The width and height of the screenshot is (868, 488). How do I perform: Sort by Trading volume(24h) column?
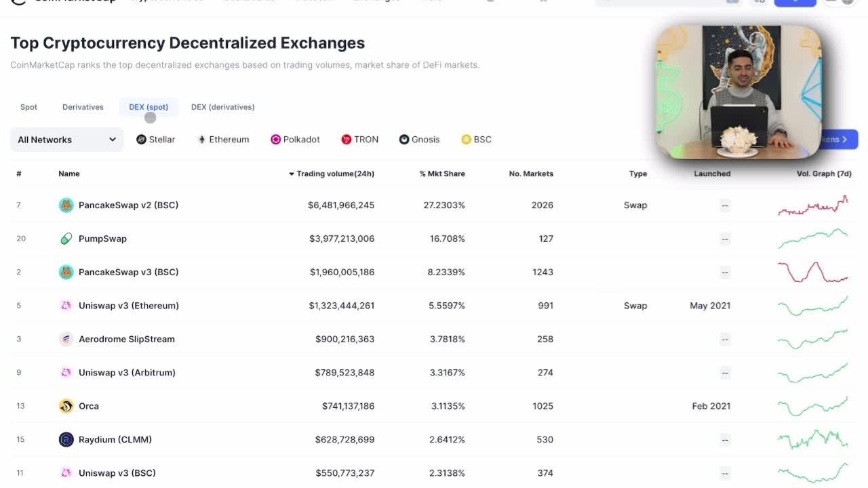click(x=335, y=174)
